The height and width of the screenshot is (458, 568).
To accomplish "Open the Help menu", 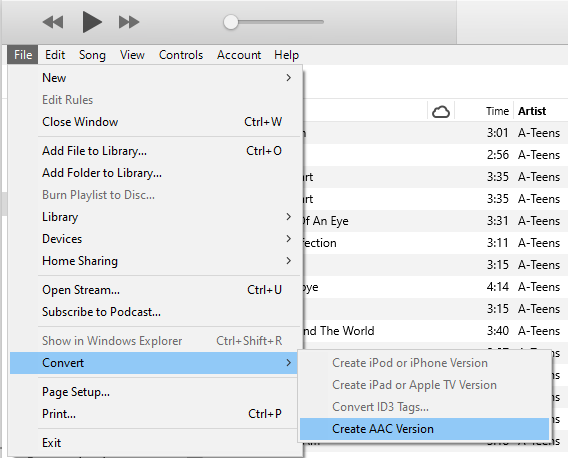I will click(x=286, y=55).
